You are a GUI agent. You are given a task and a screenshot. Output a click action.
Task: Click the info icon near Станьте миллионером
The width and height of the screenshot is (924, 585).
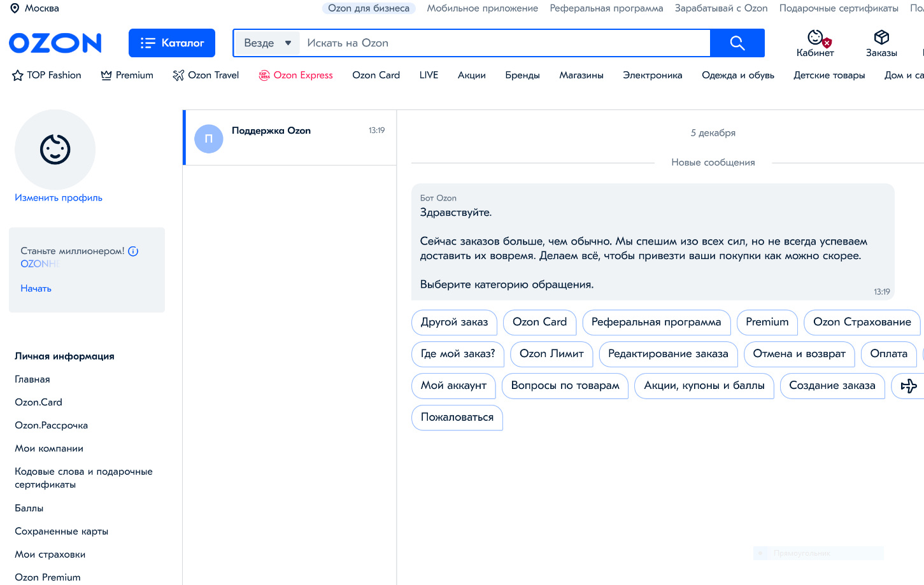pos(133,251)
